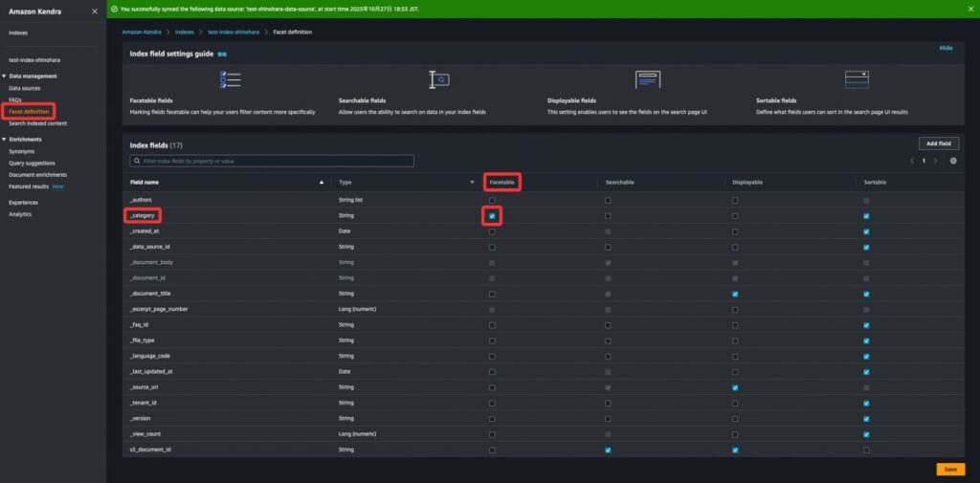980x483 pixels.
Task: Go to previous page of index fields
Action: click(x=912, y=162)
